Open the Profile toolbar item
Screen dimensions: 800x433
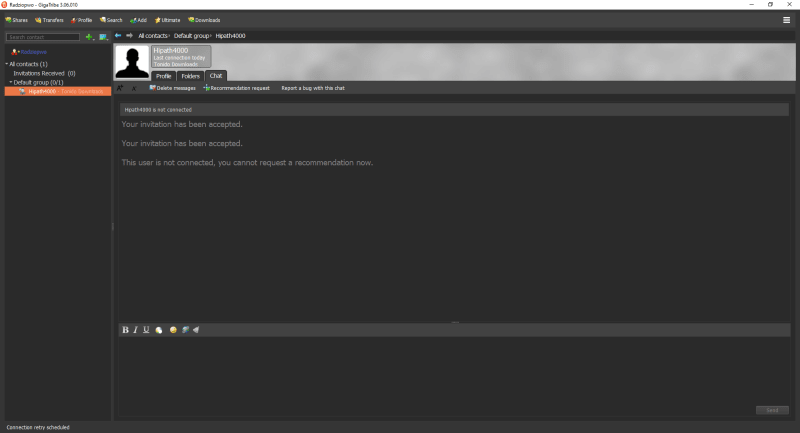[81, 20]
